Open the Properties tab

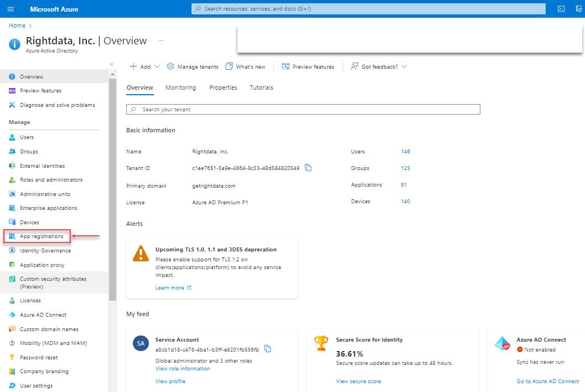(223, 87)
